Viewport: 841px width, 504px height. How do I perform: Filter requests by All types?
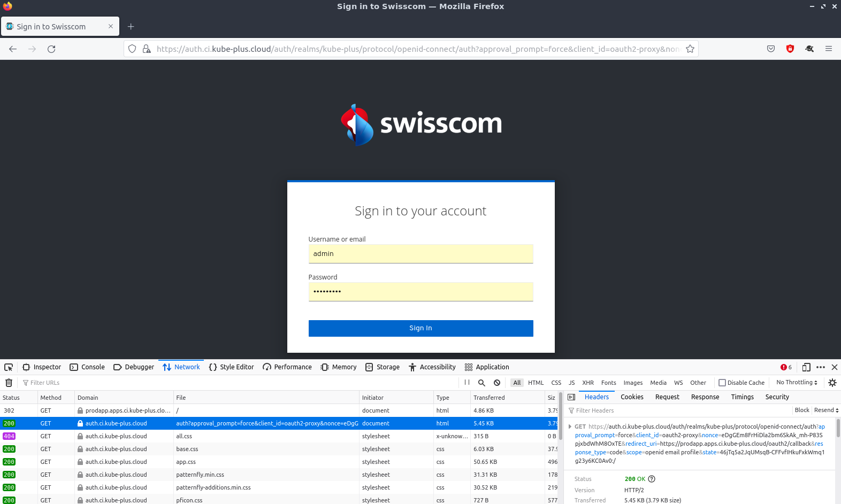[x=517, y=383]
